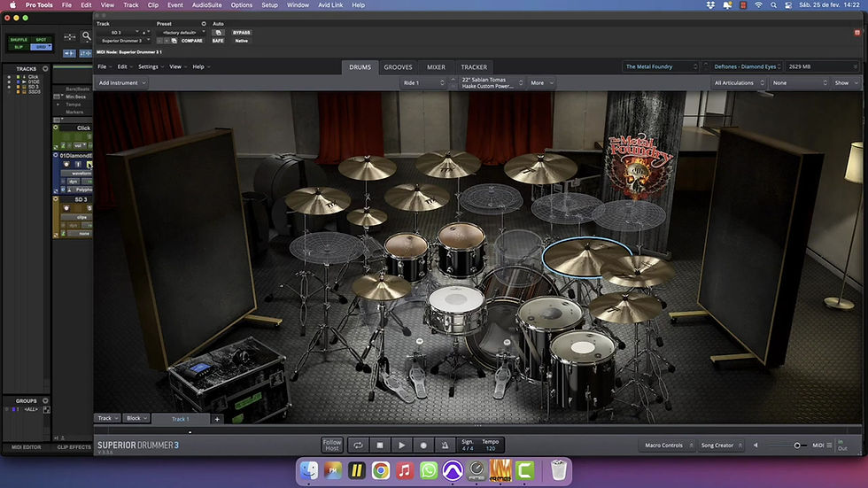Open the GROUPS list options menu icon
This screenshot has height=488, width=868.
point(45,400)
